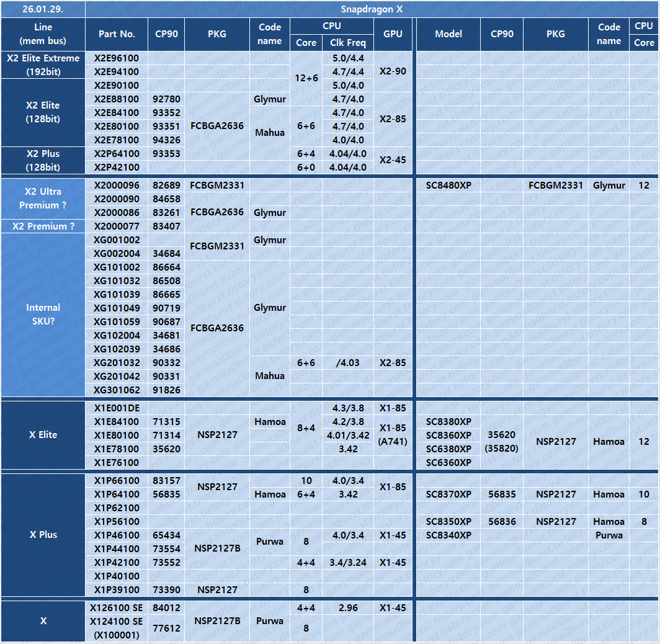Screen dimensions: 660x644
Task: Click the date cell 26.01.29.
Action: 43,9
